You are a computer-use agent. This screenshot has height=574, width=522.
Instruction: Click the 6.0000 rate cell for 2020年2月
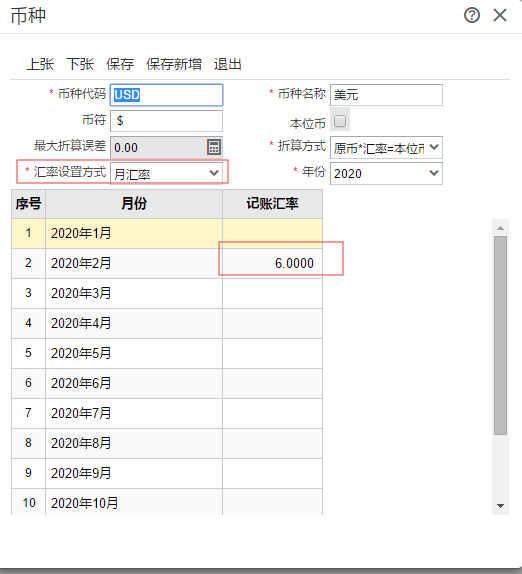[x=272, y=264]
